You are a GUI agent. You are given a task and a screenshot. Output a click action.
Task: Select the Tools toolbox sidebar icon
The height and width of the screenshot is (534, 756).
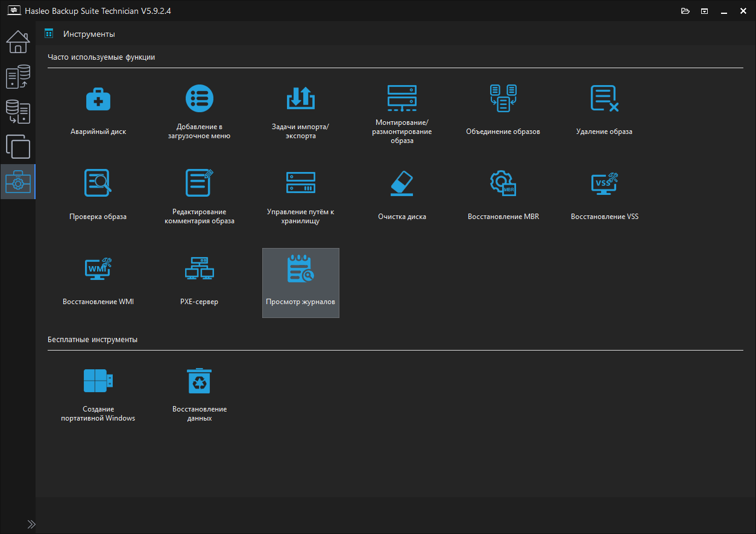[x=18, y=182]
